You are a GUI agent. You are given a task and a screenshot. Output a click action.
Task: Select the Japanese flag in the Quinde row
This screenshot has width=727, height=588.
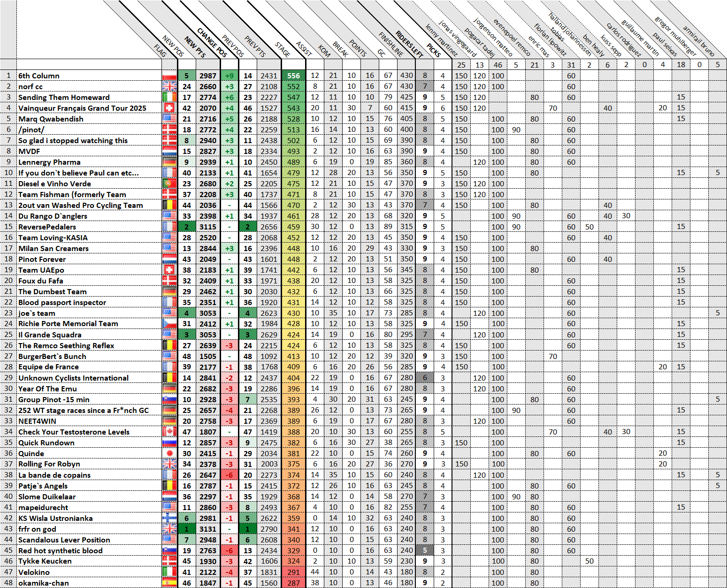(x=169, y=453)
